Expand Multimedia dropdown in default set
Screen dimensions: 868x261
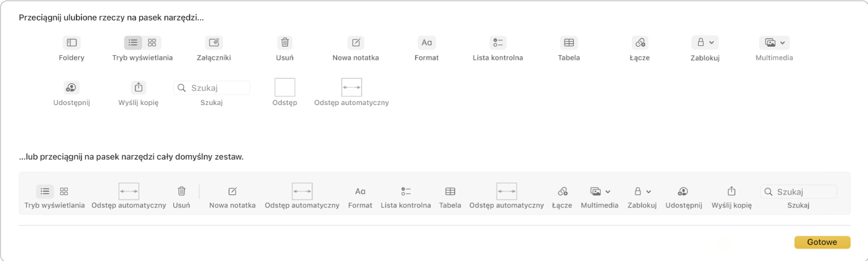600,191
